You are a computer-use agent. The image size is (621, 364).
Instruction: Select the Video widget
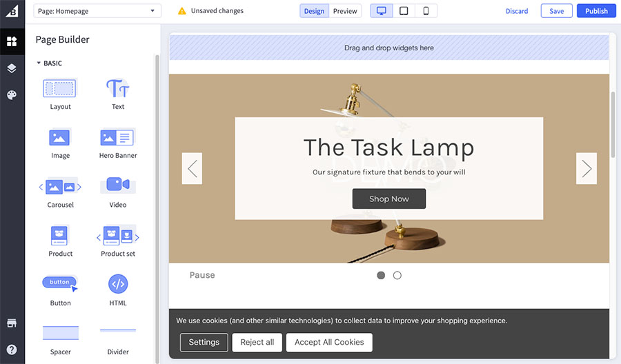coord(118,192)
